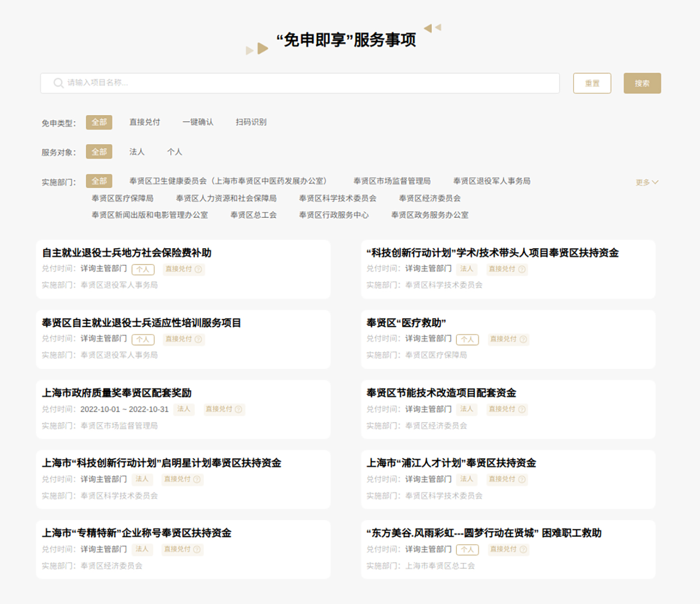Image resolution: width=700 pixels, height=604 pixels.
Task: Click help icon in "专精特新"企业称号 card
Action: (x=197, y=549)
